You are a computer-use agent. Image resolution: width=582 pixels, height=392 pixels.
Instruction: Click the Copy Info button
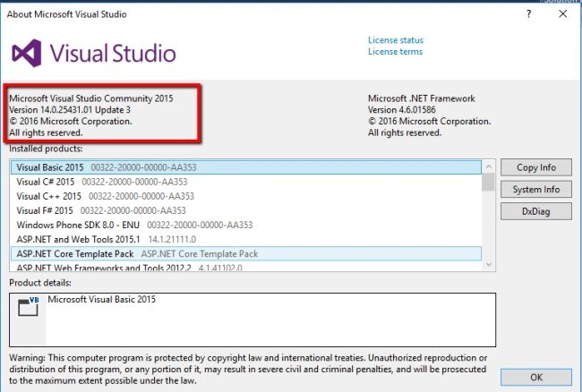pos(536,167)
